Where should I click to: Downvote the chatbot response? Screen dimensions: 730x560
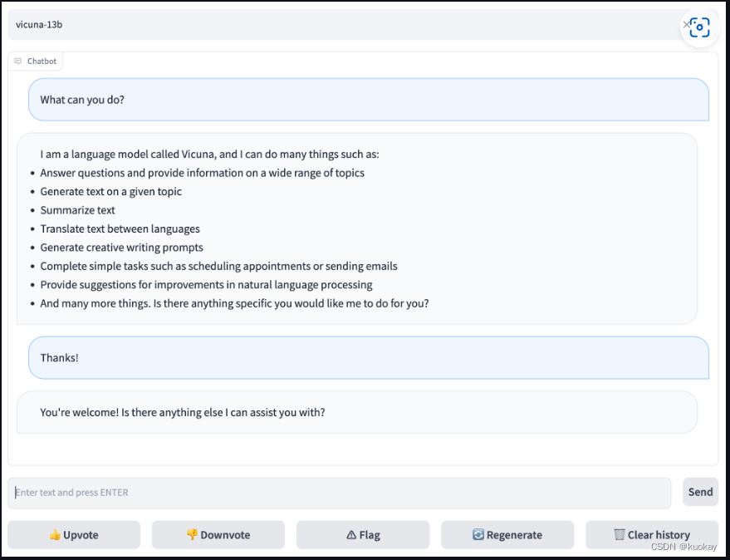point(218,535)
